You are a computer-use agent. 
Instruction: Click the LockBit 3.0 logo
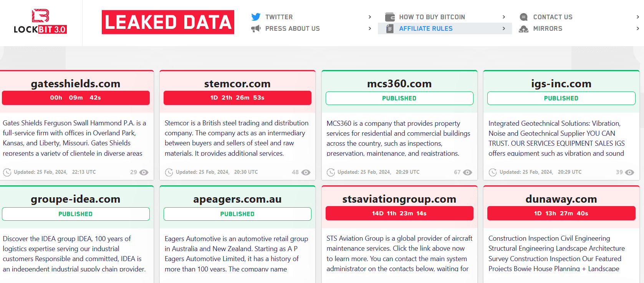pos(40,22)
